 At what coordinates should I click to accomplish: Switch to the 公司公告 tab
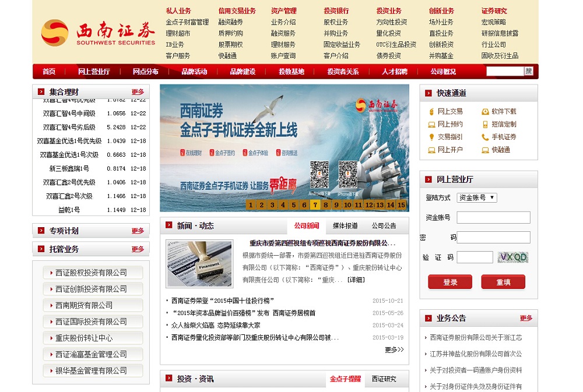(x=384, y=225)
